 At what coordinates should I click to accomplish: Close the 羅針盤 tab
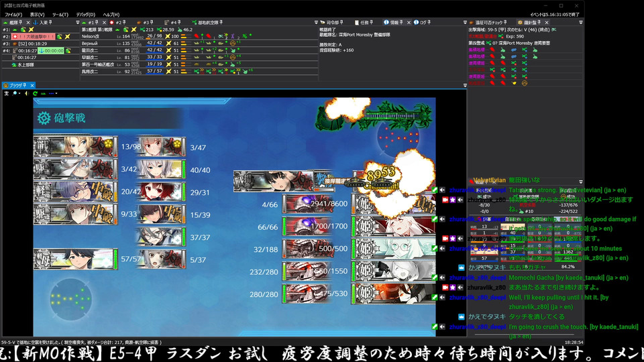[x=547, y=23]
